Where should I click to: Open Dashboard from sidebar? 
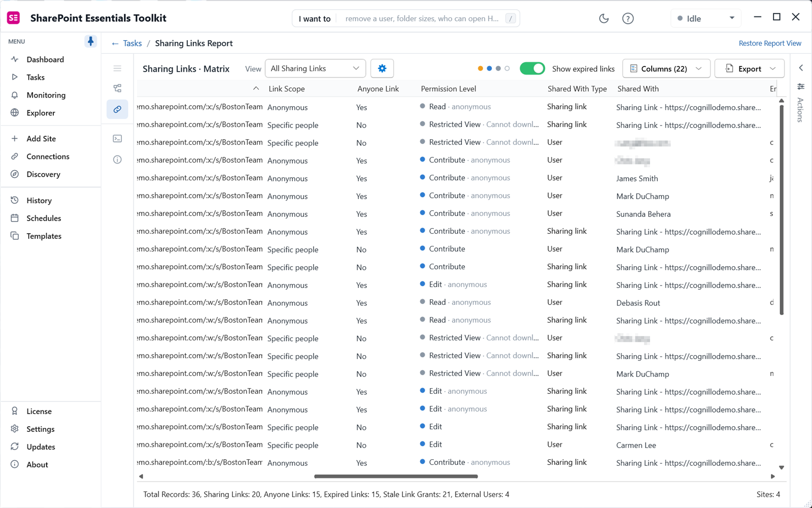point(45,59)
